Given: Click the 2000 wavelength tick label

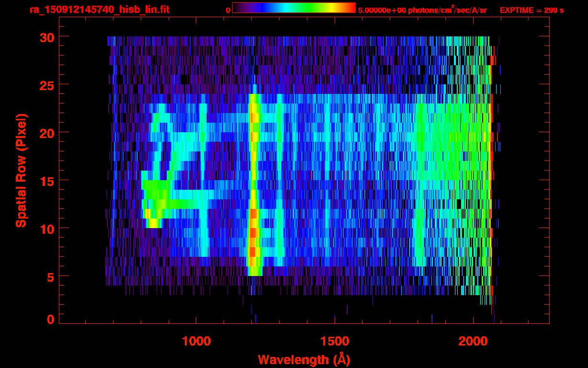Looking at the screenshot, I should click(473, 341).
